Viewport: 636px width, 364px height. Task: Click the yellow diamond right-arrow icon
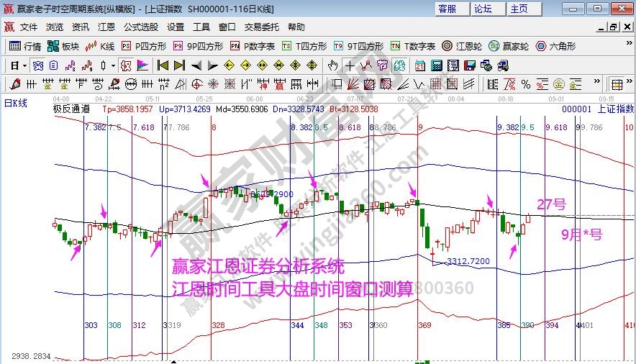pyautogui.click(x=246, y=65)
